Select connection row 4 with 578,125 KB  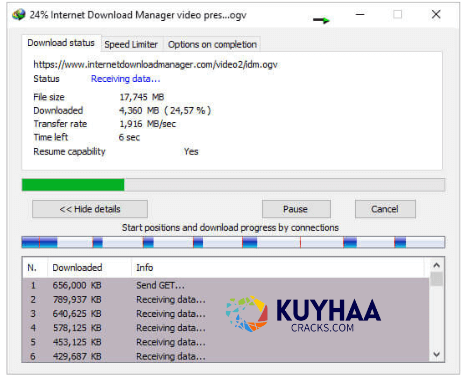click(226, 328)
